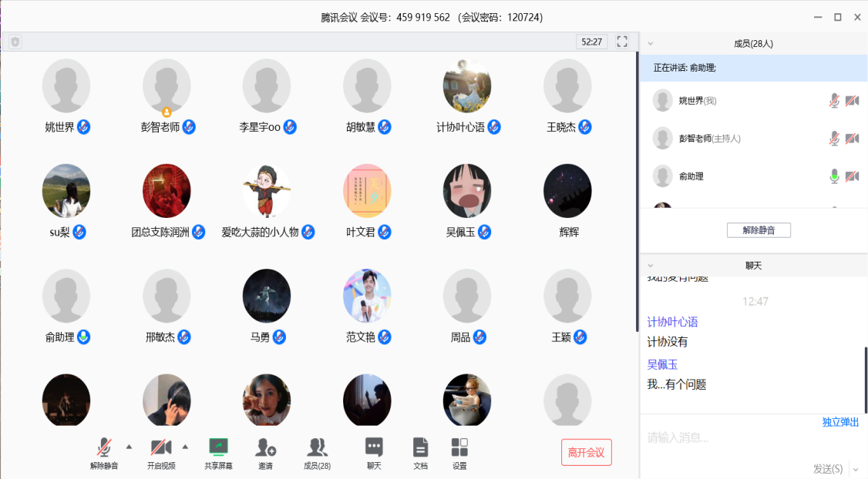Click the shield security icon at top-left

tap(15, 42)
